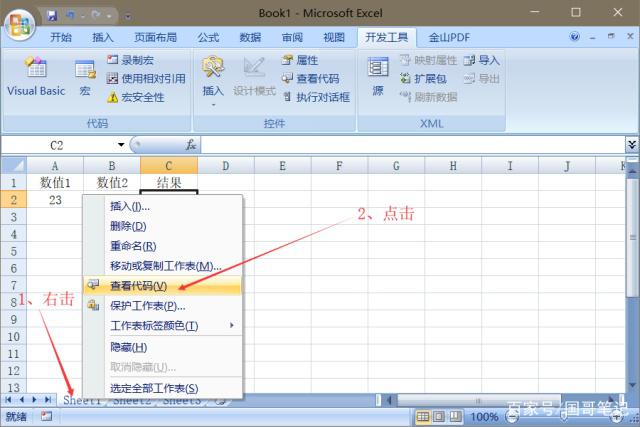Image resolution: width=640 pixels, height=427 pixels.
Task: Save the workbook from the quick access toolbar
Action: click(52, 16)
